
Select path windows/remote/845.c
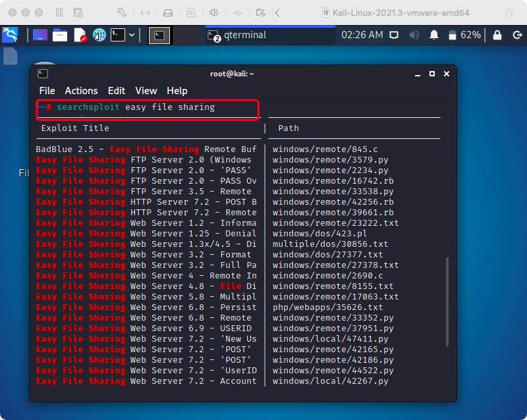[x=325, y=149]
